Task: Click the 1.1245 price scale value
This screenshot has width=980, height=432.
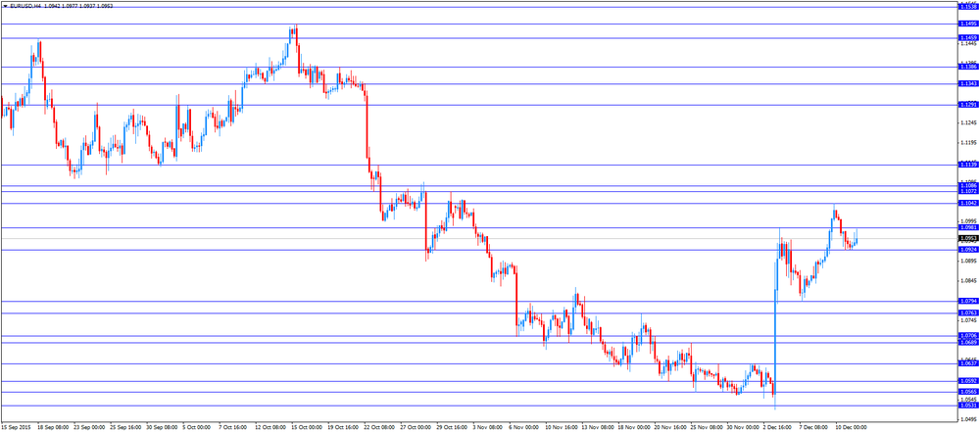Action: (968, 123)
